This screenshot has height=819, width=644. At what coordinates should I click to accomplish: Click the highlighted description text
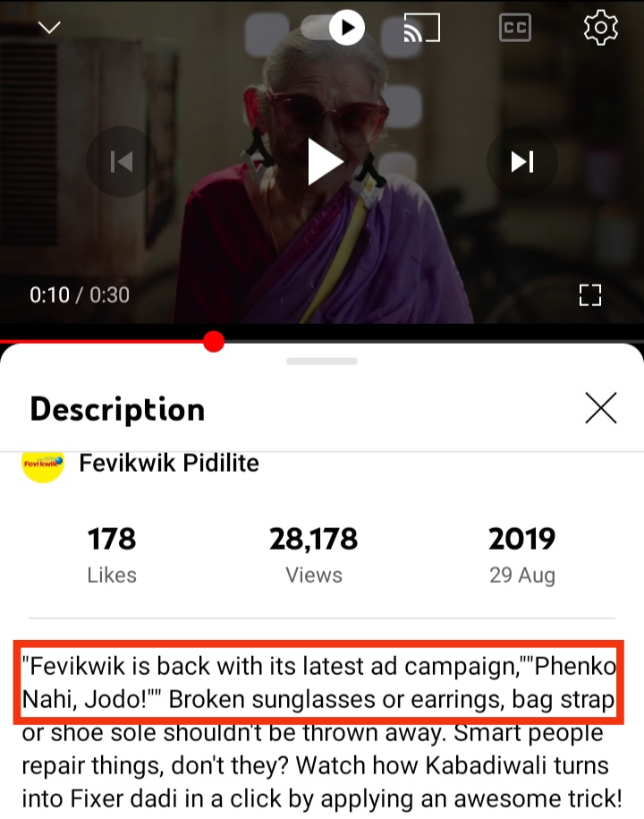(318, 682)
